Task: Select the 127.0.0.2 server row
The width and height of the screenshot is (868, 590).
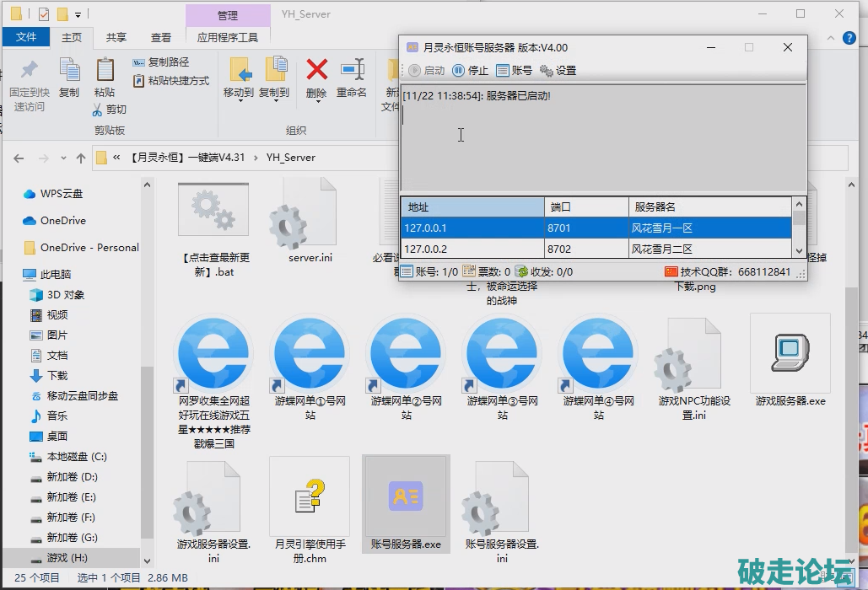Action: [x=472, y=249]
